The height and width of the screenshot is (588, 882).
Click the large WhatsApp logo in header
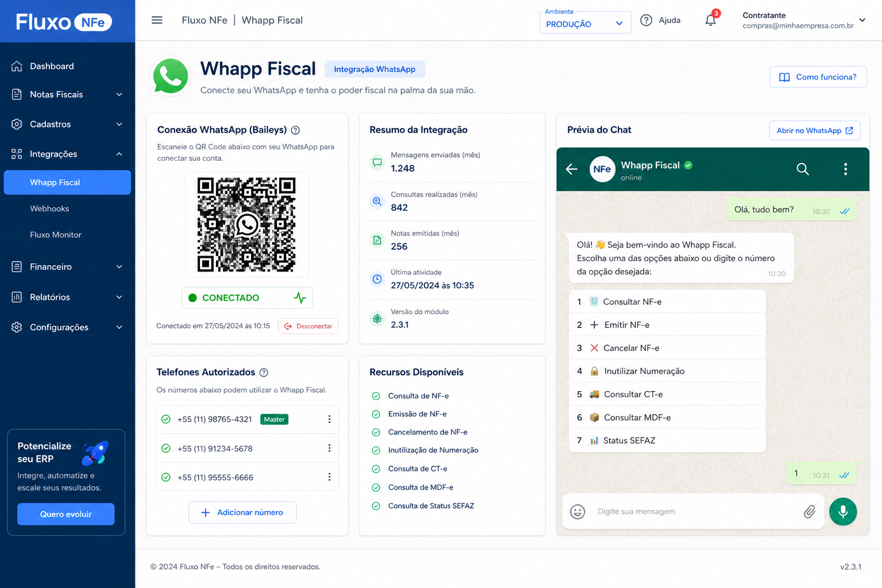(x=170, y=76)
